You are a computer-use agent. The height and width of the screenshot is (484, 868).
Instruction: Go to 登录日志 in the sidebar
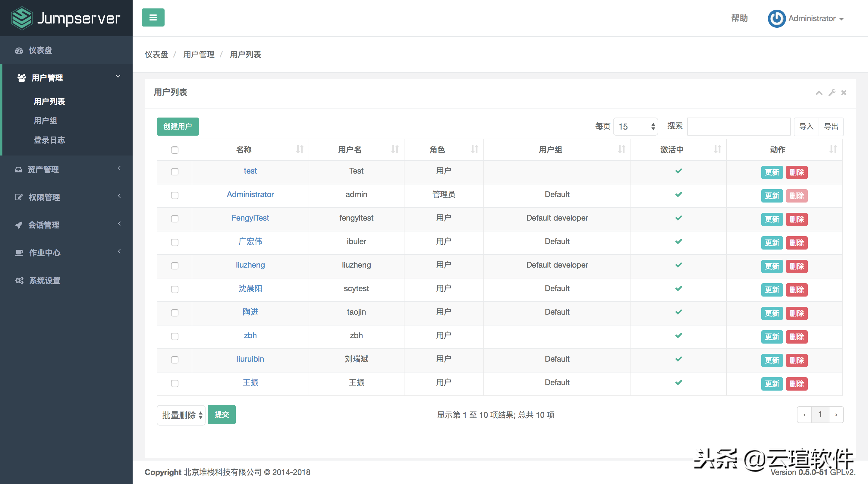[49, 140]
